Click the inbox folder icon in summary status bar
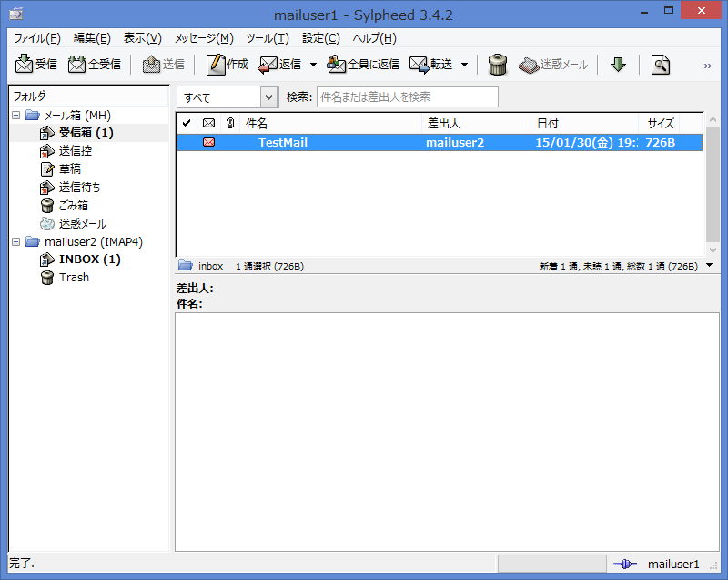Viewport: 728px width, 580px height. (186, 266)
